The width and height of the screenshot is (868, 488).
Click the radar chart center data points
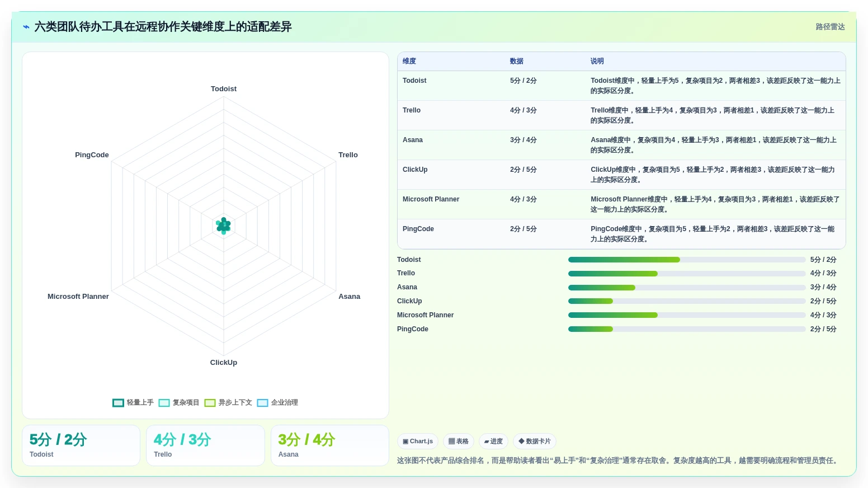coord(224,226)
